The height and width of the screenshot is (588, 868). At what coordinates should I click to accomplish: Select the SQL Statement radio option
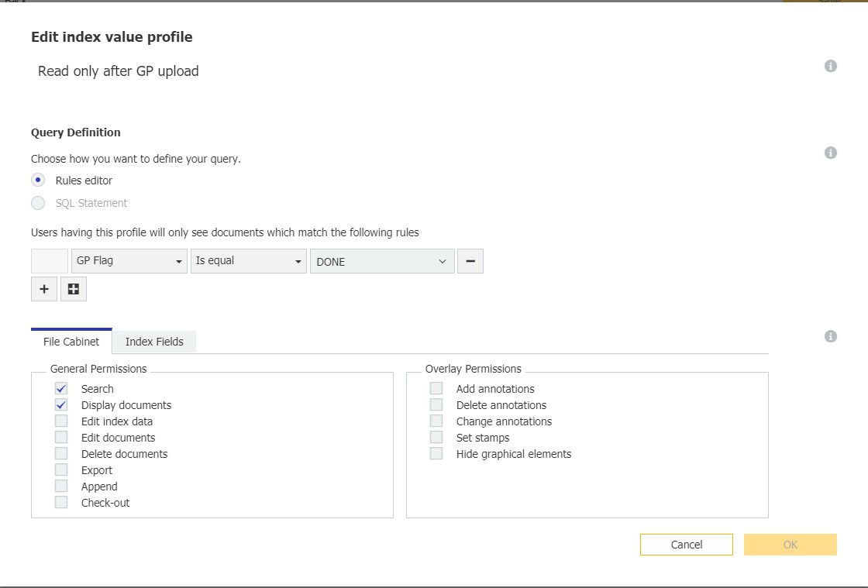click(x=38, y=203)
